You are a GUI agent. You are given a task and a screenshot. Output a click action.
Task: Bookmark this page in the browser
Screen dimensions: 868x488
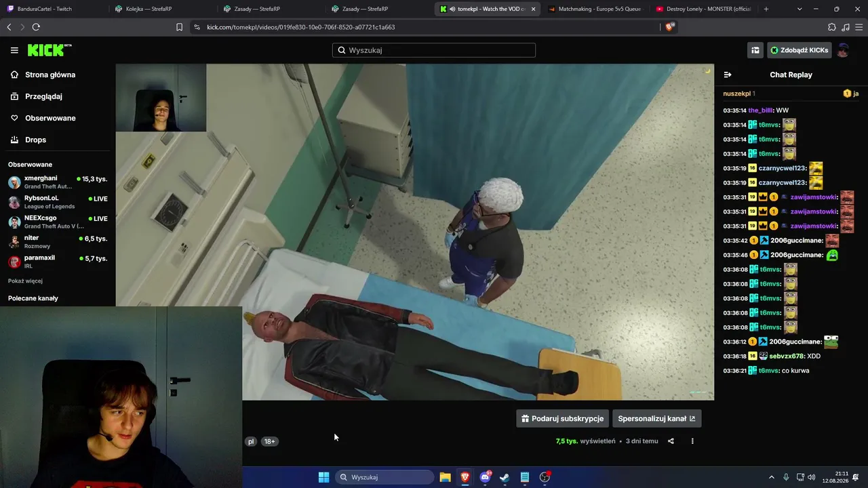[179, 27]
